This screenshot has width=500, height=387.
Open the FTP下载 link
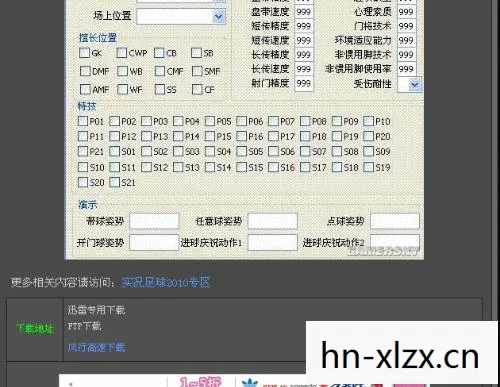coord(84,326)
